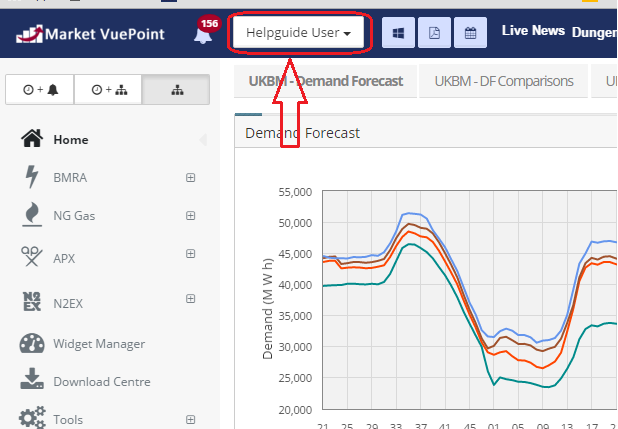Switch to UKBM - DF Comparisons tab
618x429 pixels.
coord(504,81)
